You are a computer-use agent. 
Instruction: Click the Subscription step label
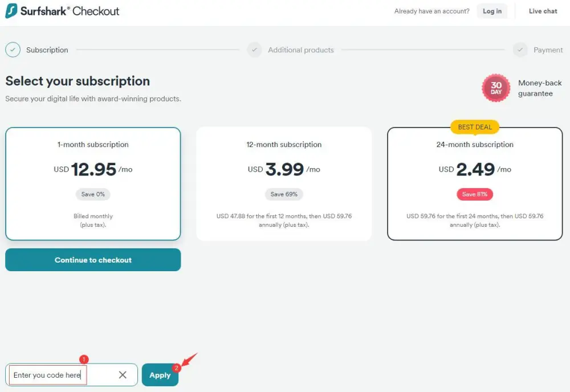(x=47, y=50)
